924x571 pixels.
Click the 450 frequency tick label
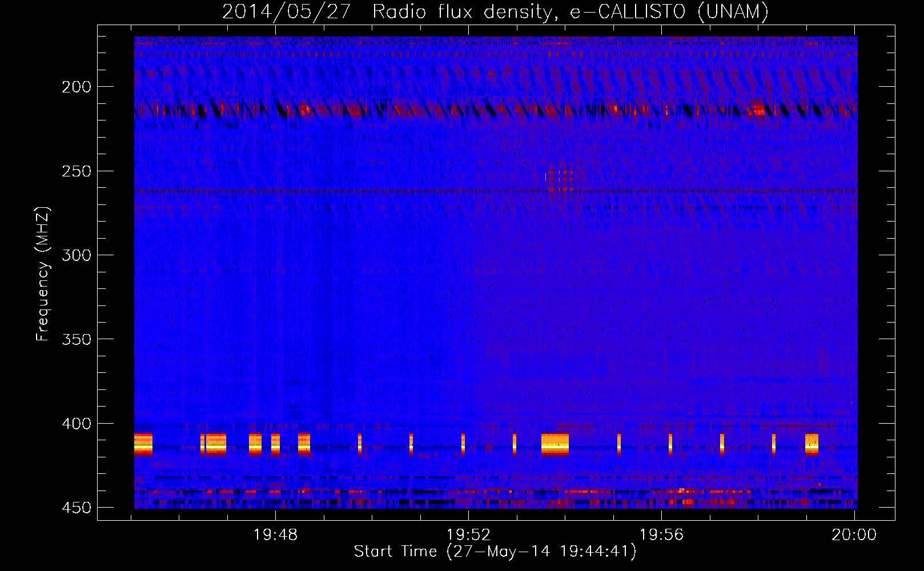click(76, 508)
